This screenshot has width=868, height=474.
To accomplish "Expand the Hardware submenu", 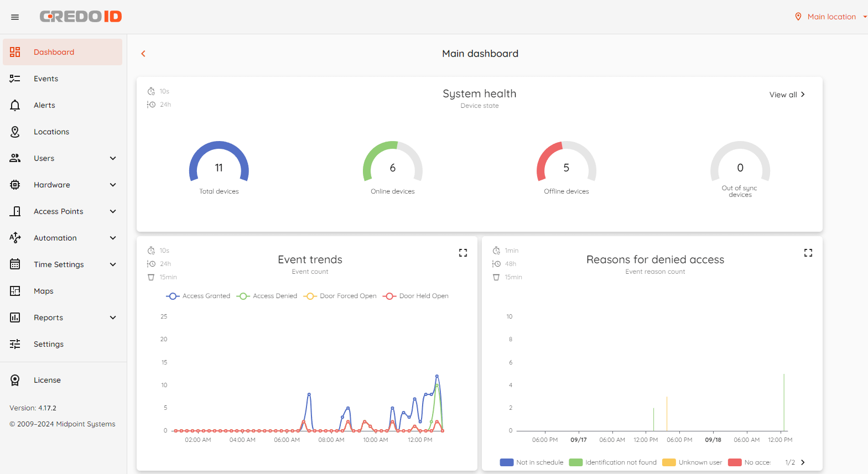I will tap(113, 185).
